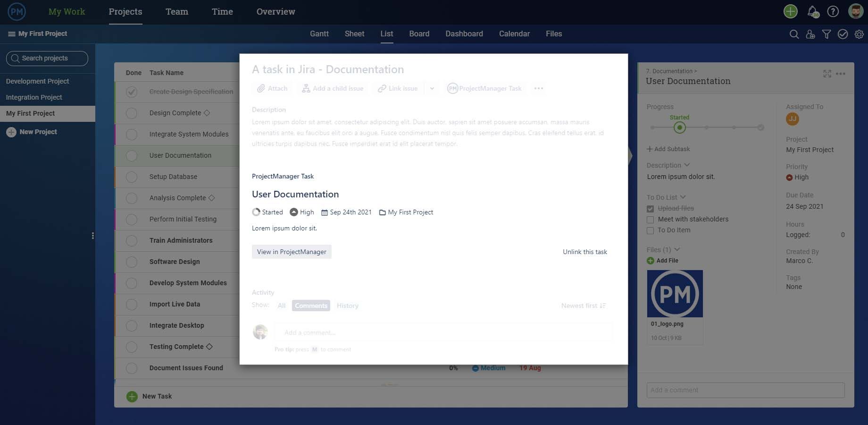Click the sidebar resize handle dots
This screenshot has height=425, width=868.
[x=92, y=236]
